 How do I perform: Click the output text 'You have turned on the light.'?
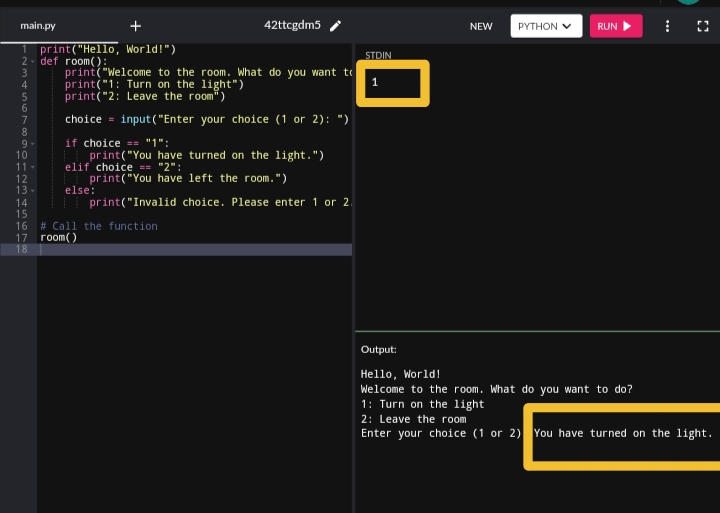[x=623, y=434]
